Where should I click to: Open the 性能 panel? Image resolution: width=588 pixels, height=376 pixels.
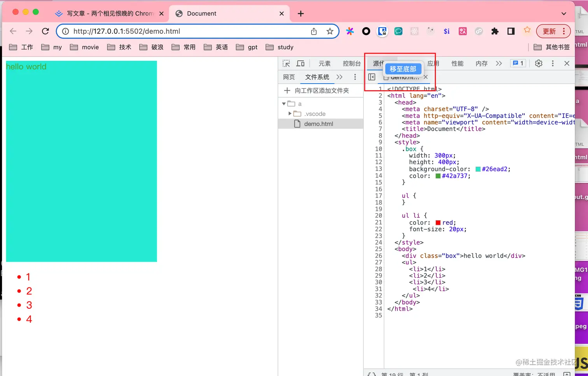tap(457, 63)
